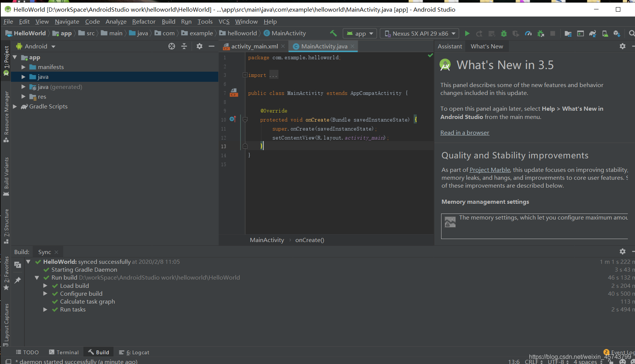Pin the Build tab with pin icon

coord(18,280)
